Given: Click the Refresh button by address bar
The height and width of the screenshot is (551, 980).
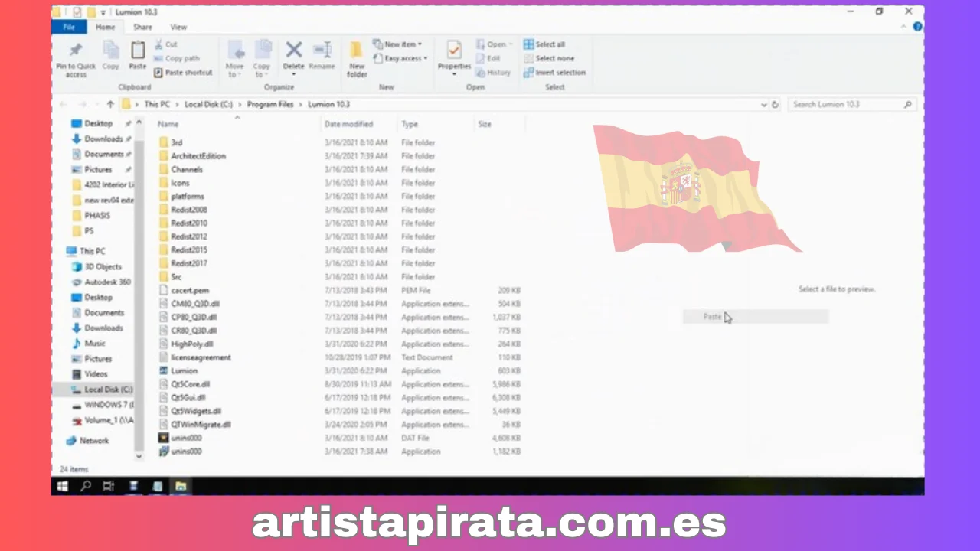Looking at the screenshot, I should pos(776,104).
